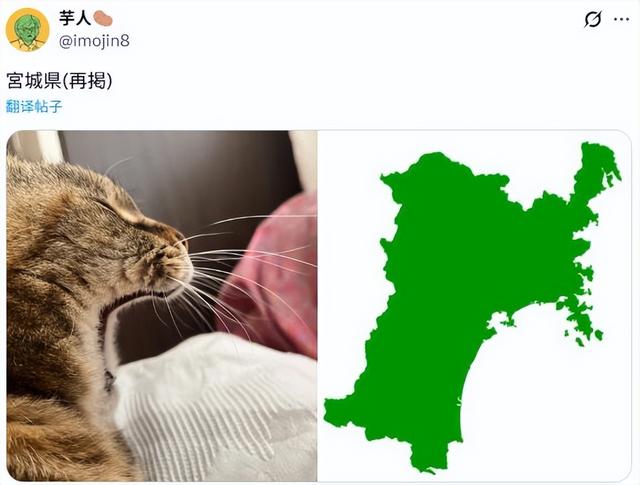Open the profile via display name 芋人
640x485 pixels.
tap(75, 18)
